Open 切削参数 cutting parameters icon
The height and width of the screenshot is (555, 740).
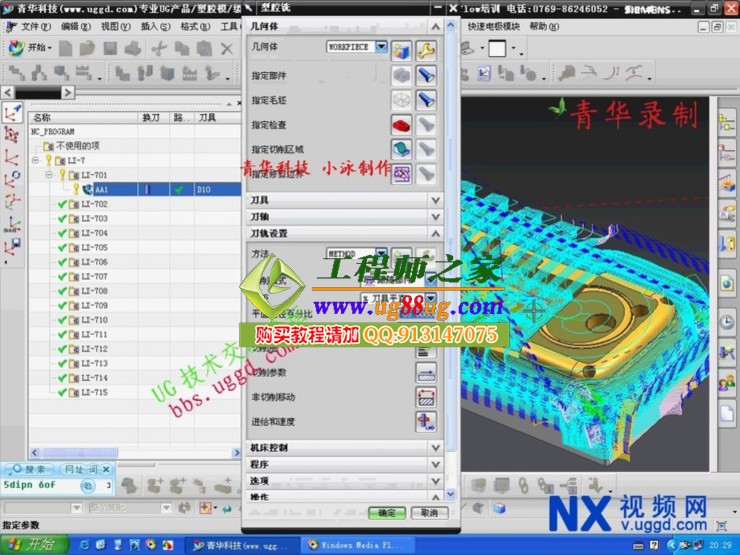click(x=426, y=372)
